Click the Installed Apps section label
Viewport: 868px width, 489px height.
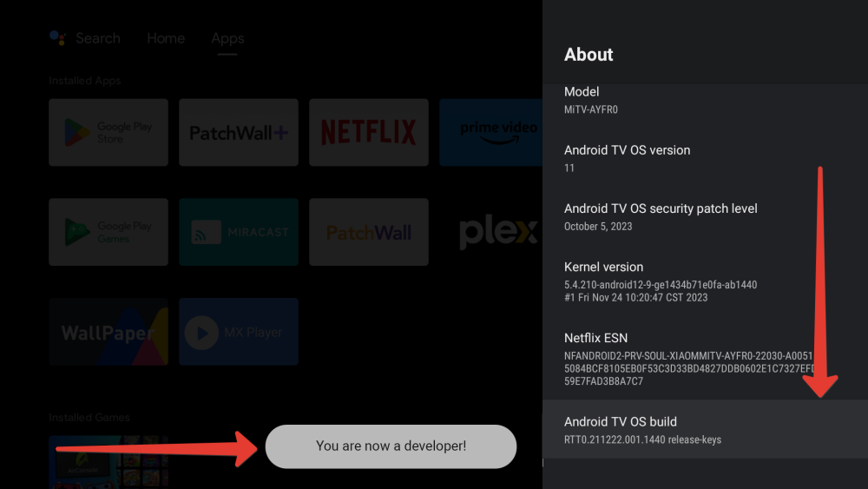coord(85,80)
